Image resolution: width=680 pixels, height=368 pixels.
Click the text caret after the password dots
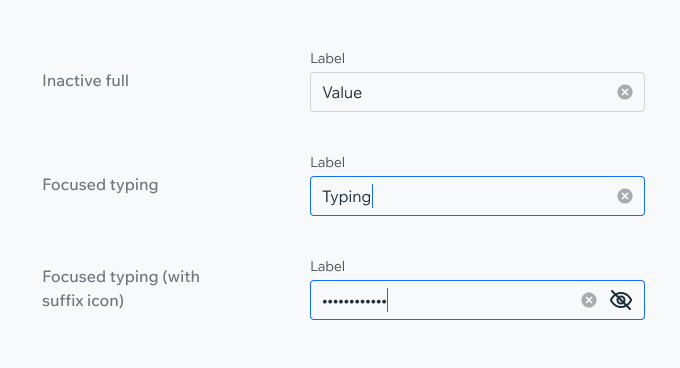(x=387, y=300)
